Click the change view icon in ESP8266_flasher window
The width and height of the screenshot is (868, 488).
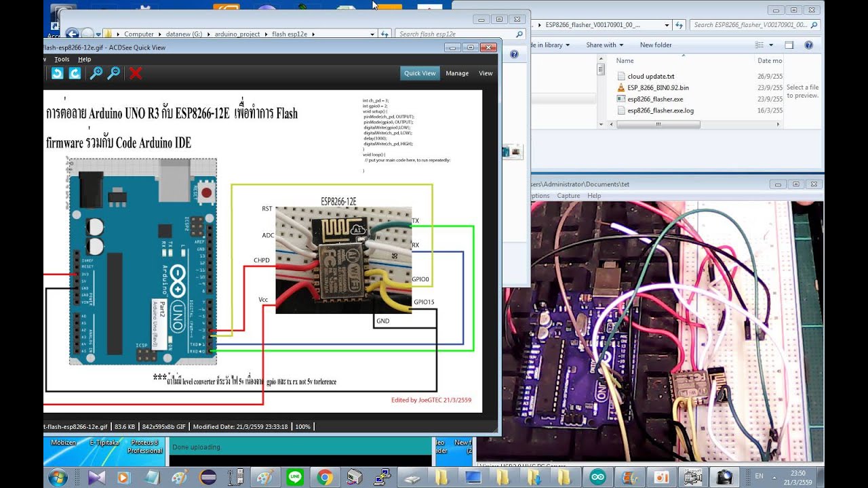759,45
